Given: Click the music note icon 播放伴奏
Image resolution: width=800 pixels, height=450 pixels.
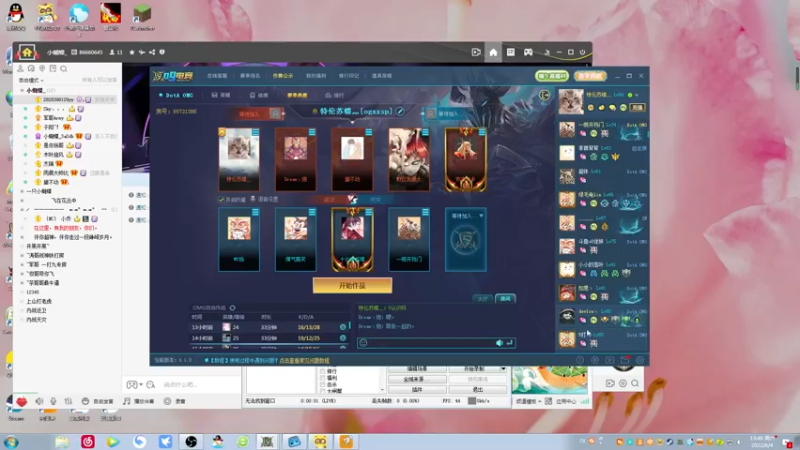Looking at the screenshot, I should tap(127, 402).
